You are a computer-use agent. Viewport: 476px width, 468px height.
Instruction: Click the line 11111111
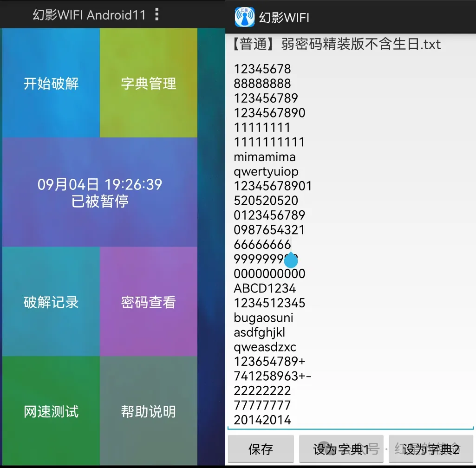(x=262, y=128)
